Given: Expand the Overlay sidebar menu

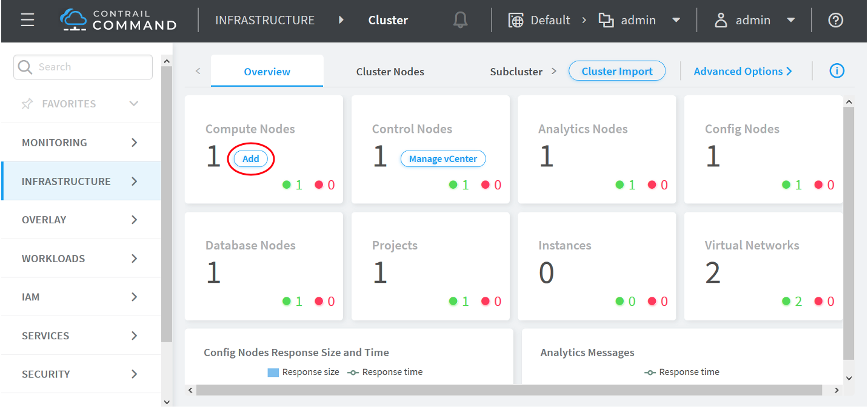Looking at the screenshot, I should click(x=134, y=220).
